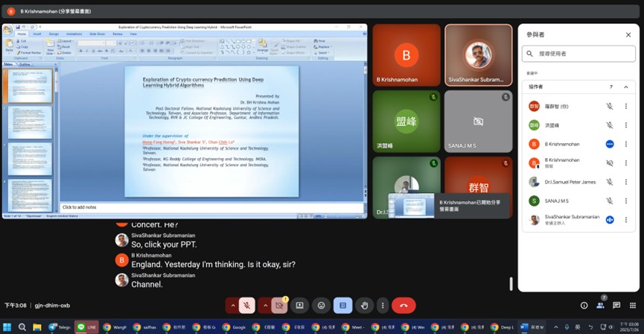Open more options for Dr.I.Samuel Peter James
Viewport: 644px width, 334px height.
625,182
